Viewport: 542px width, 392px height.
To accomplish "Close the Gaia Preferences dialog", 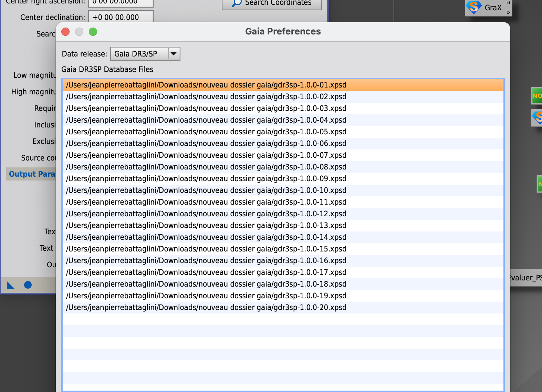I will pyautogui.click(x=65, y=32).
